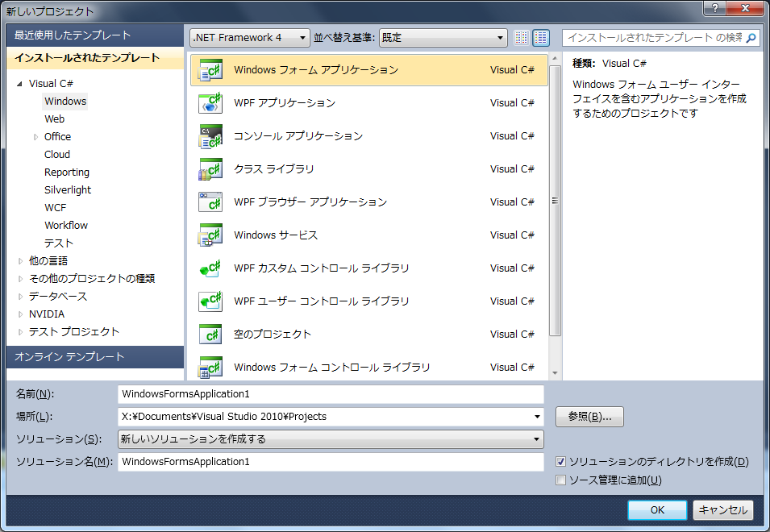Open the .NET Framework 4 dropdown
Viewport: 770px width, 532px height.
pyautogui.click(x=250, y=38)
